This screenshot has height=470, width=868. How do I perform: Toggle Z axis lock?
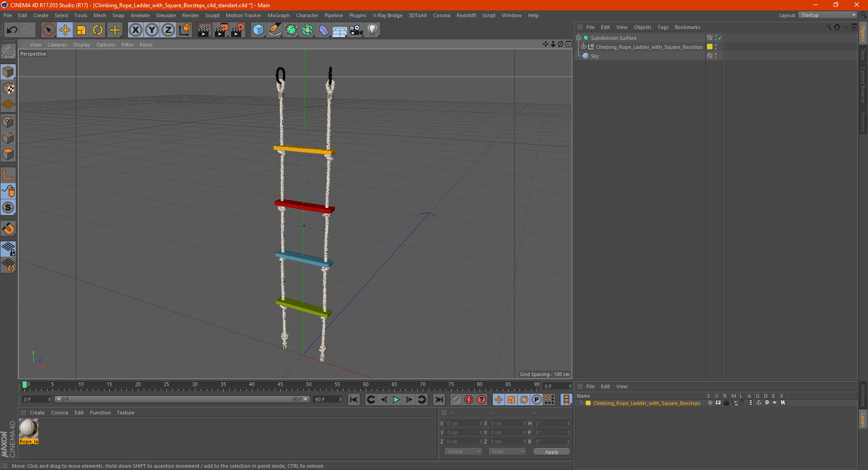(x=168, y=30)
